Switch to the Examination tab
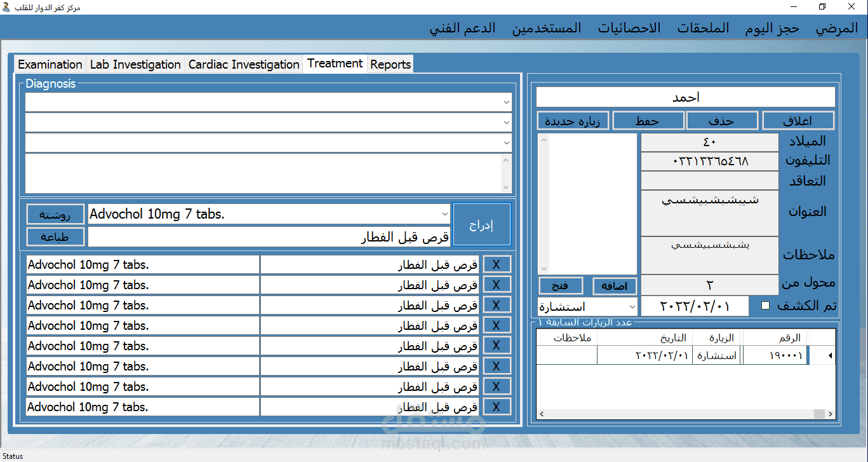The height and width of the screenshot is (462, 868). 50,64
